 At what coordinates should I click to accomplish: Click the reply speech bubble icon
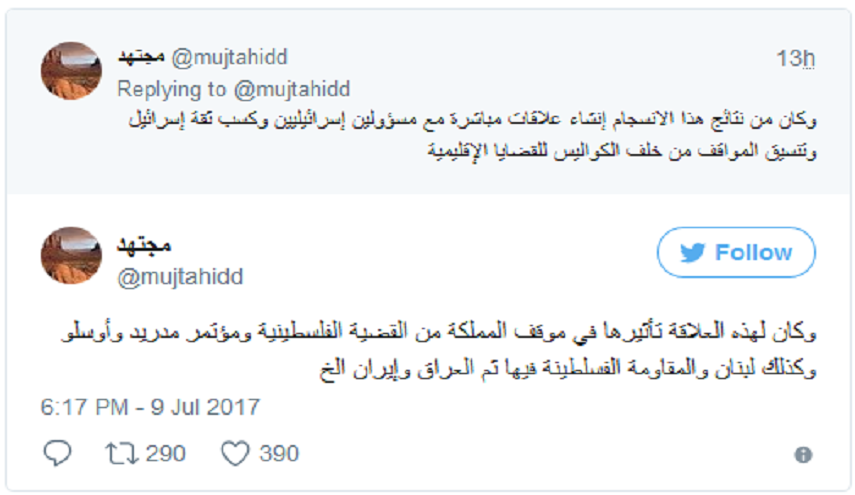58,454
